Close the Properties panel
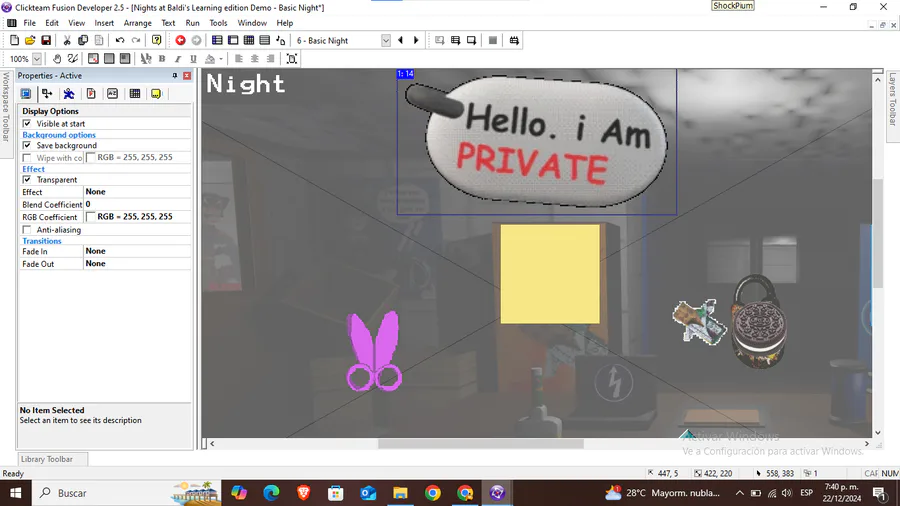 187,76
